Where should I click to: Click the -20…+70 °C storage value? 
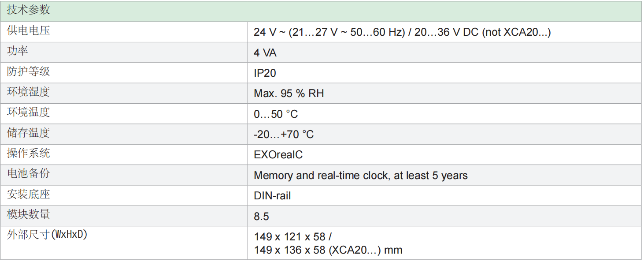(x=284, y=135)
